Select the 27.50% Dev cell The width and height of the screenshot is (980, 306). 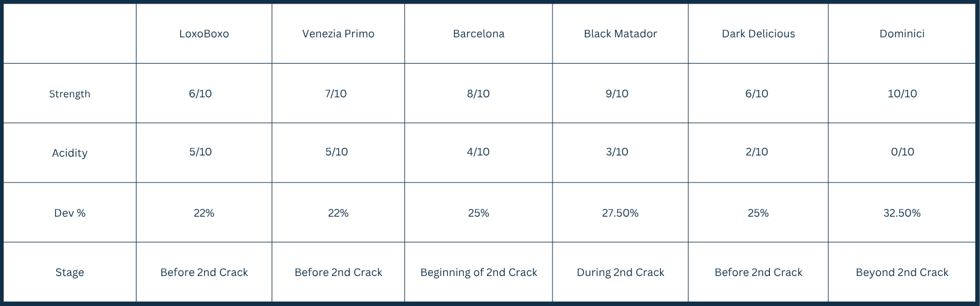(x=620, y=213)
